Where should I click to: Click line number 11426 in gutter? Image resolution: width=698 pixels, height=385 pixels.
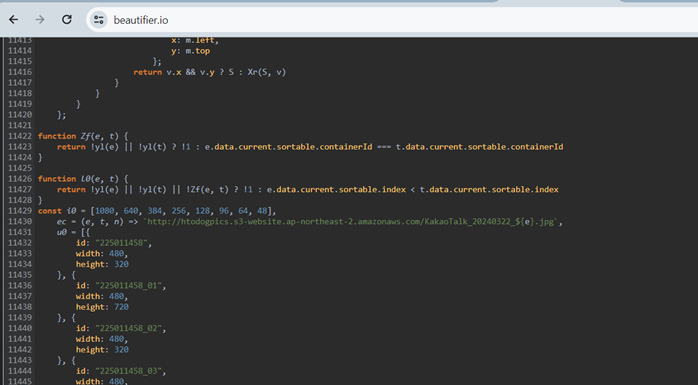click(20, 179)
